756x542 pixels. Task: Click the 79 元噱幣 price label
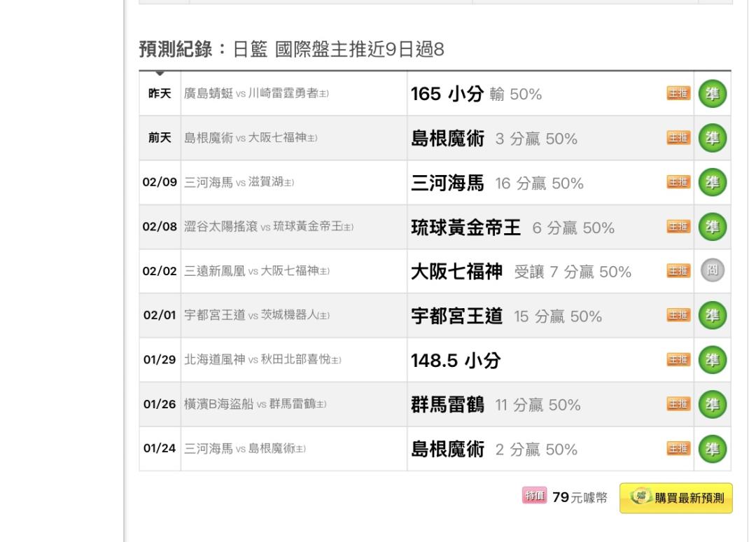coord(580,497)
